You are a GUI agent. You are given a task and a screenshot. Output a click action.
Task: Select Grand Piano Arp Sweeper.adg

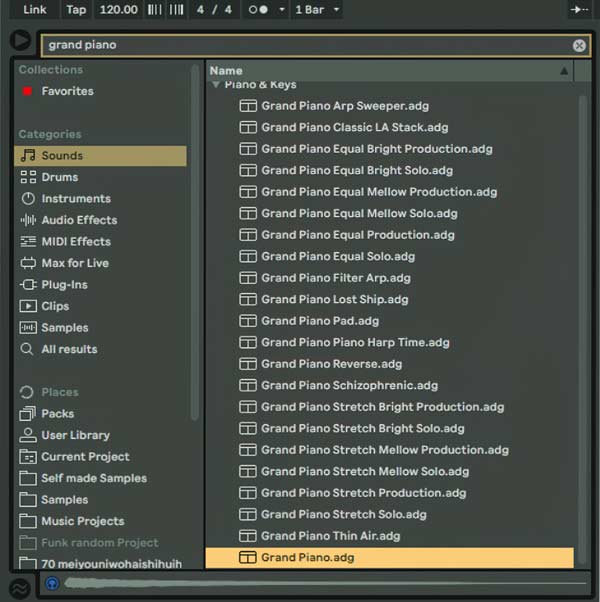tap(390, 106)
